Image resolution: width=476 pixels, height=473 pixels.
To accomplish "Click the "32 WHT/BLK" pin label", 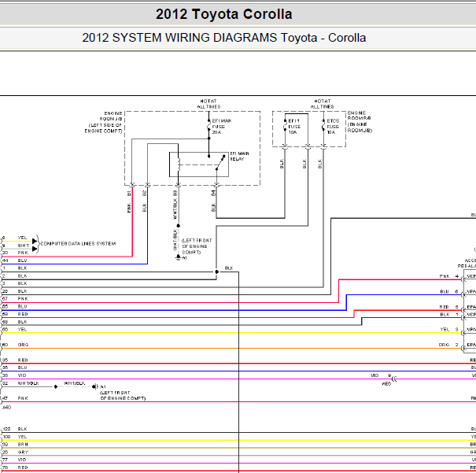I will click(x=20, y=383).
